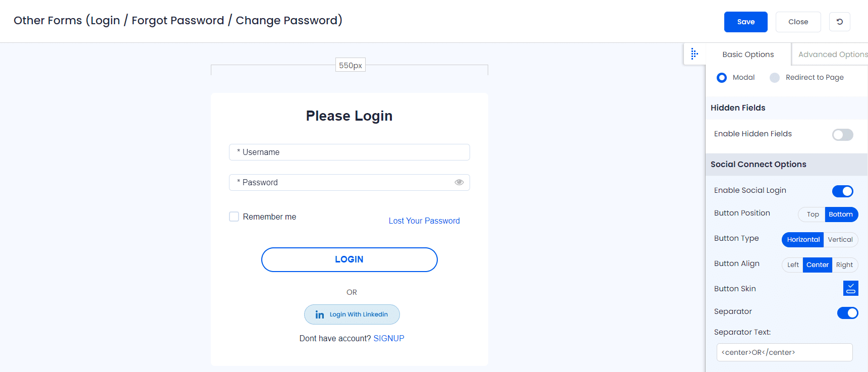The height and width of the screenshot is (372, 868).
Task: Choose Redirect to Page radio option
Action: click(x=775, y=78)
